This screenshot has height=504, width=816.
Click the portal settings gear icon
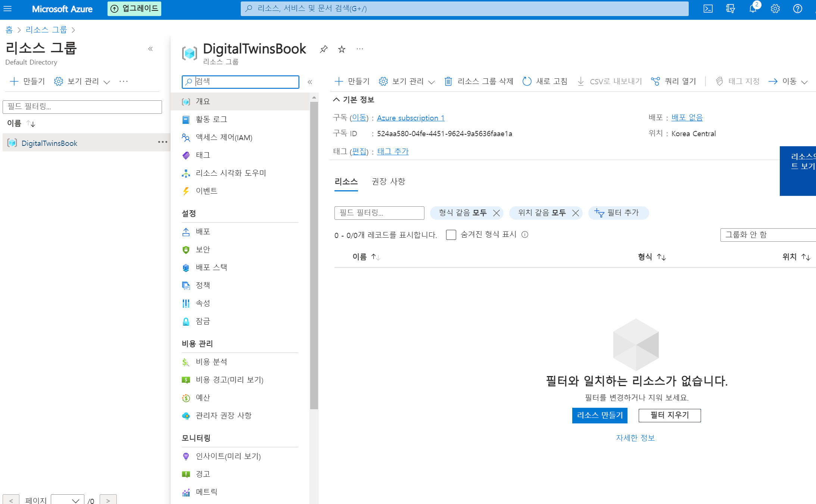point(775,9)
